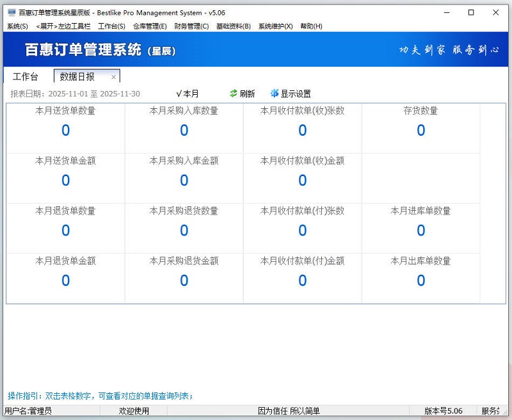The height and width of the screenshot is (420, 512).
Task: Click the 本月送货单数量 count value
Action: 65,130
